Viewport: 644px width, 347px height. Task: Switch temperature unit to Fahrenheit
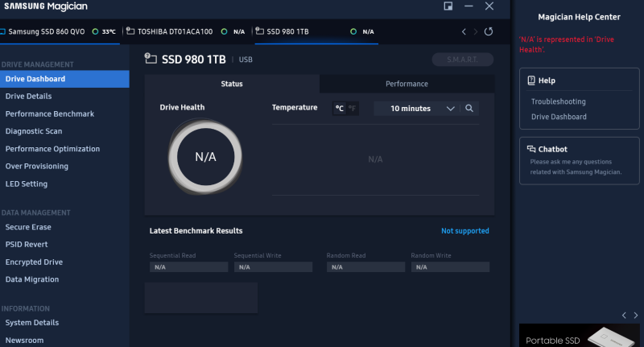pos(352,109)
